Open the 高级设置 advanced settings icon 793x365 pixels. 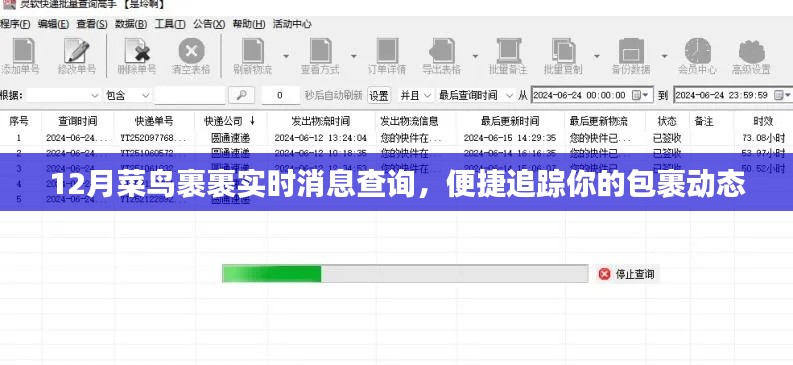[x=752, y=52]
